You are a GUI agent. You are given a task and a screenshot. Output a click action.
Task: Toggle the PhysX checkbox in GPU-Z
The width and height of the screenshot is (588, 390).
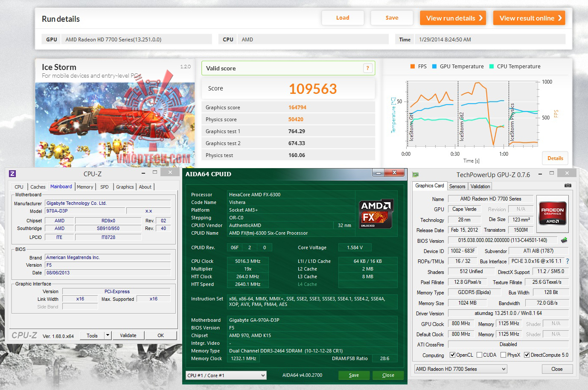pyautogui.click(x=504, y=355)
